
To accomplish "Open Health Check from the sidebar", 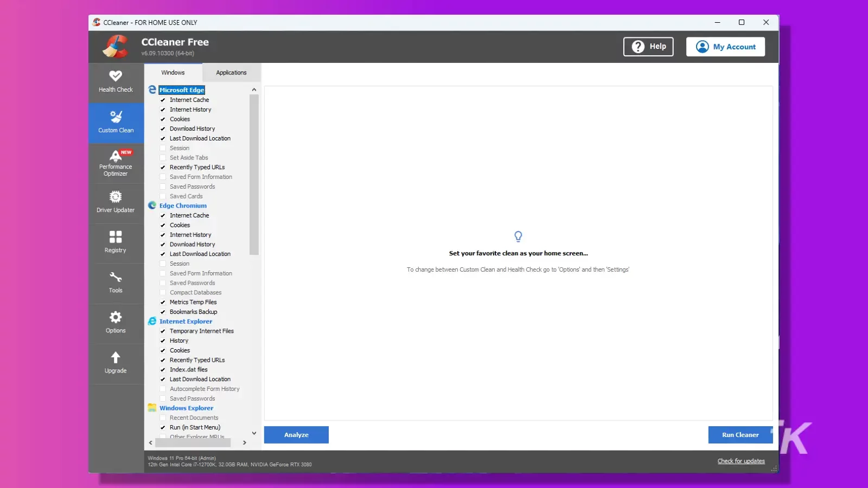I will coord(116,82).
